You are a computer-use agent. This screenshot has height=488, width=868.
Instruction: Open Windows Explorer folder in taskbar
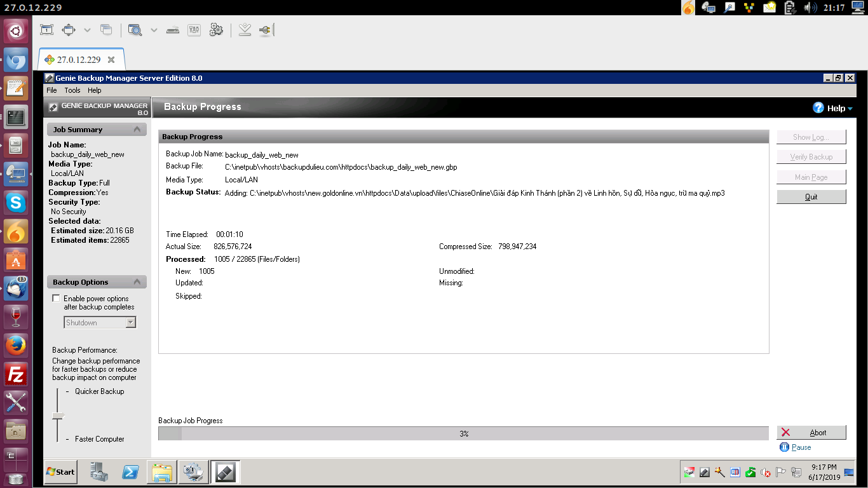(x=162, y=472)
